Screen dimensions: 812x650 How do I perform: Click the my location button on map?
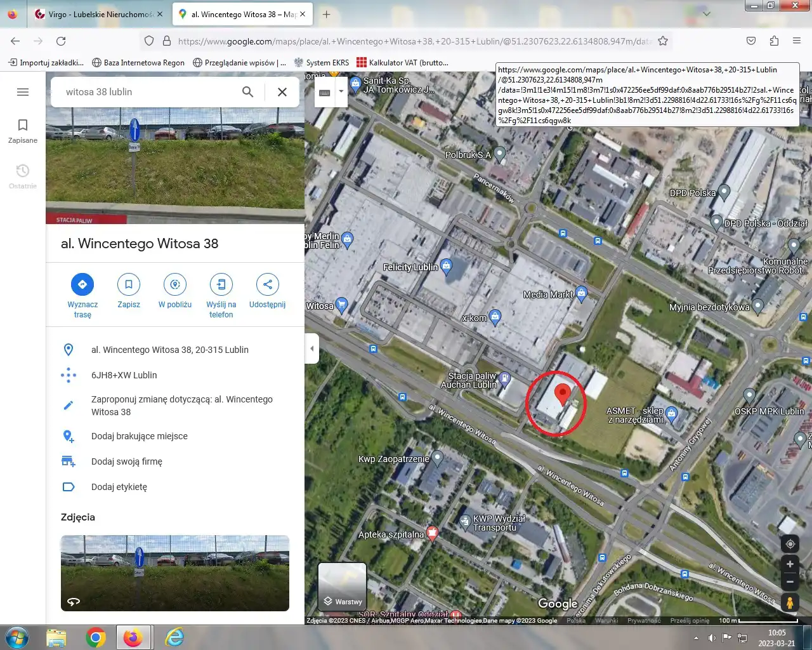[x=790, y=544]
